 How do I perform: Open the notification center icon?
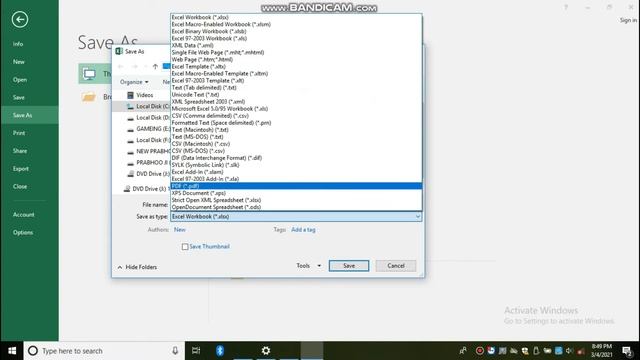(628, 351)
